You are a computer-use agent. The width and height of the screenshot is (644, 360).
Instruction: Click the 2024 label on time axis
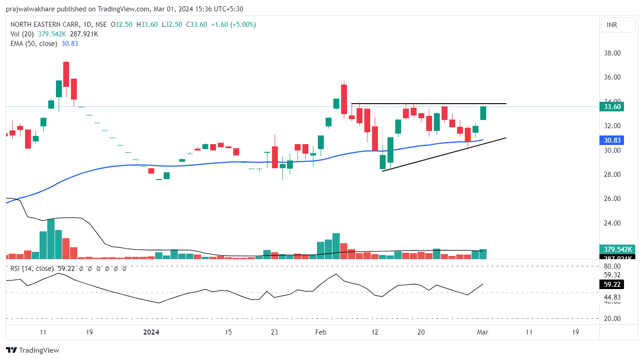coord(151,332)
